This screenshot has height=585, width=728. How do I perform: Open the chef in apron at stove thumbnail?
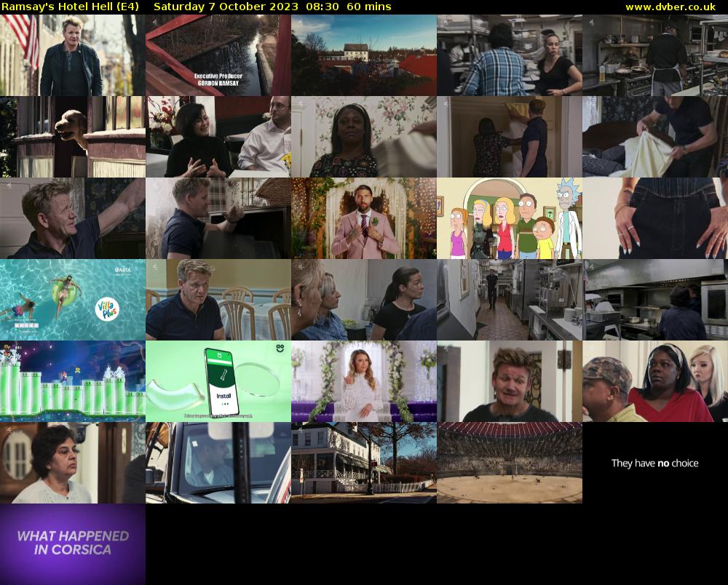655,55
